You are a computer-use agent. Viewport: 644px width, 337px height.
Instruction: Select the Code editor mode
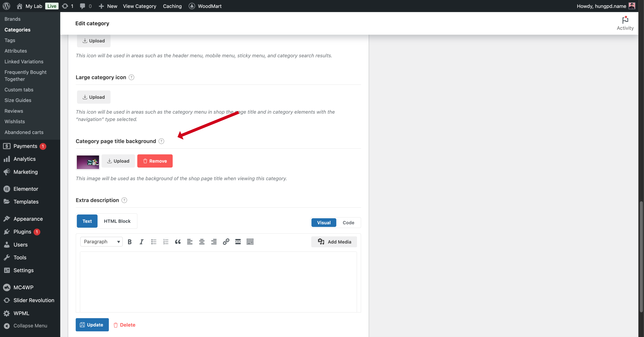[348, 223]
